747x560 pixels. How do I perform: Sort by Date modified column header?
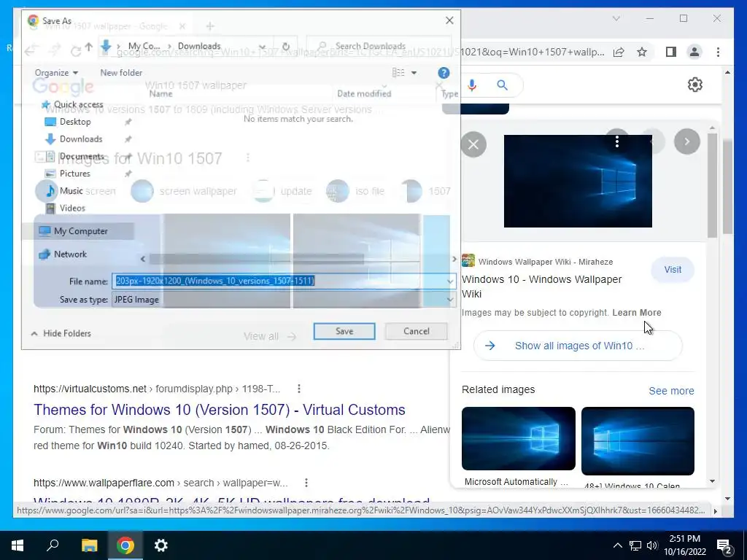pyautogui.click(x=364, y=94)
